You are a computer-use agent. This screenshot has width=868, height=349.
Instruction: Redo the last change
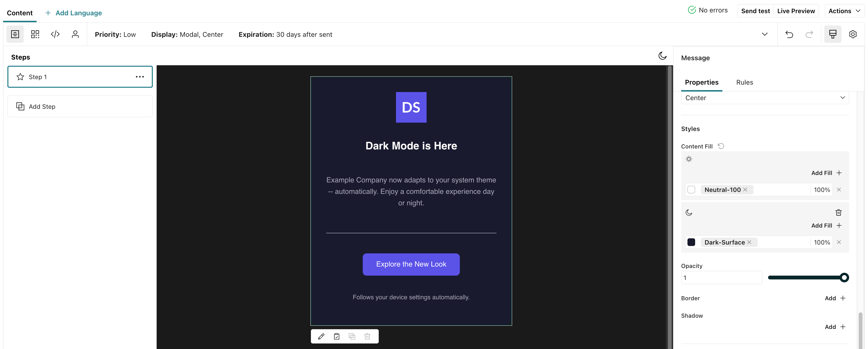809,34
